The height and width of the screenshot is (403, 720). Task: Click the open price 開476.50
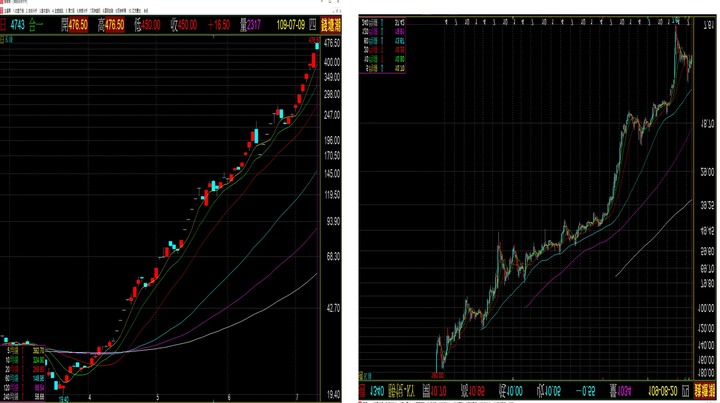[74, 25]
